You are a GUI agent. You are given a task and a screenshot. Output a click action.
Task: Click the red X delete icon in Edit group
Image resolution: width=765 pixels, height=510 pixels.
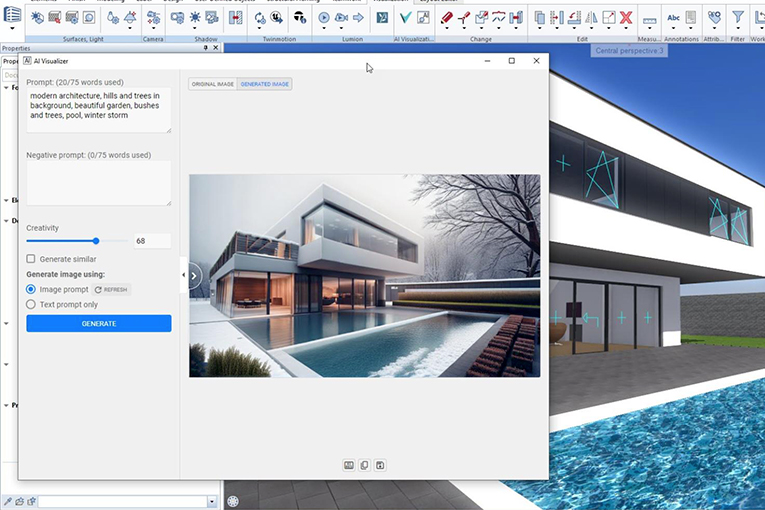(x=625, y=18)
